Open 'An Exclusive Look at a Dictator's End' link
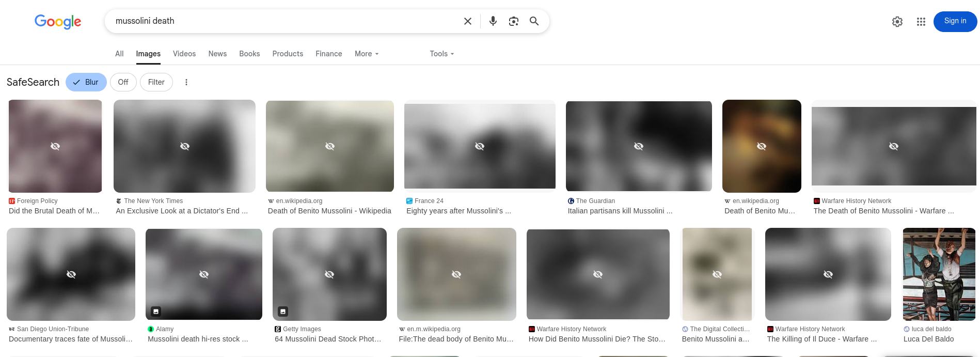Viewport: 980px width, 357px height. point(182,211)
